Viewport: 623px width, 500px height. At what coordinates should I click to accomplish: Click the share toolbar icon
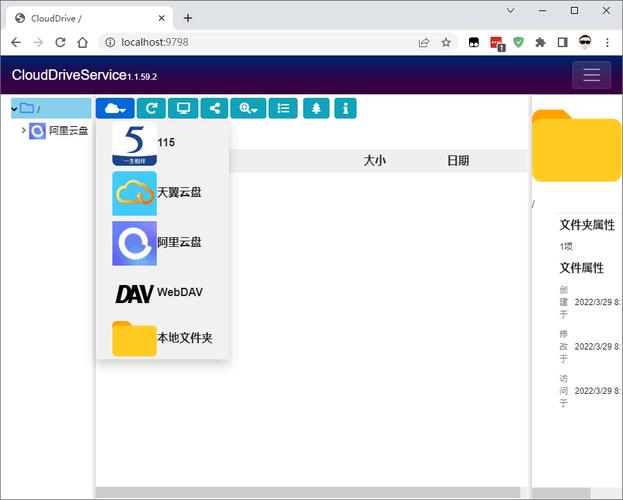(215, 108)
